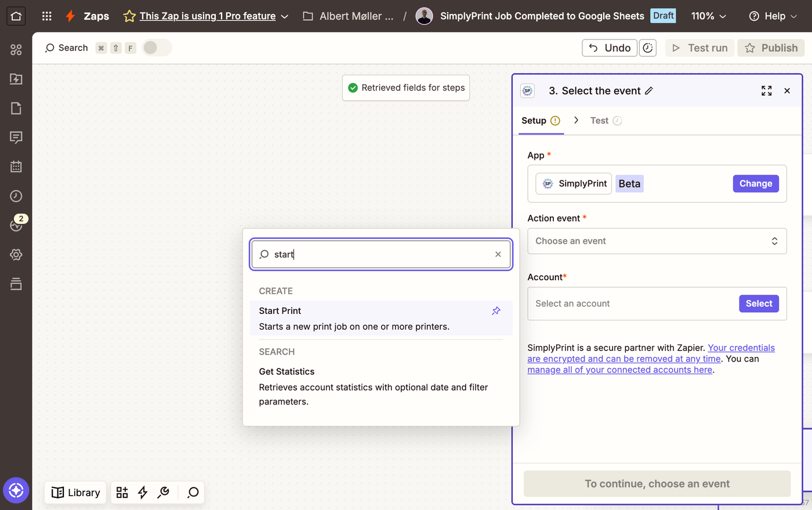812x510 pixels.
Task: Open sidebar settings gear icon
Action: 16,255
